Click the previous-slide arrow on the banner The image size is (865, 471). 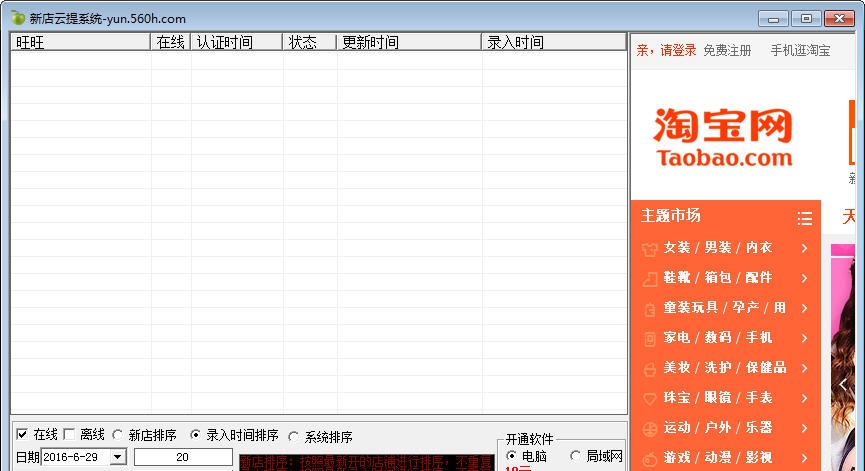[843, 384]
